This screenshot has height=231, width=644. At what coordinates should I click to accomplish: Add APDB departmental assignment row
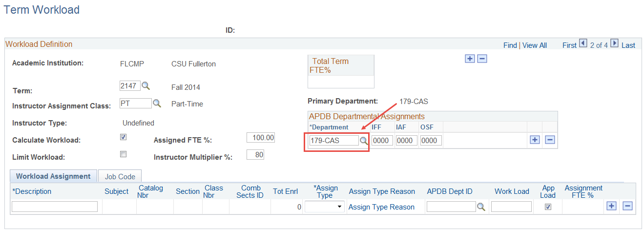[535, 140]
